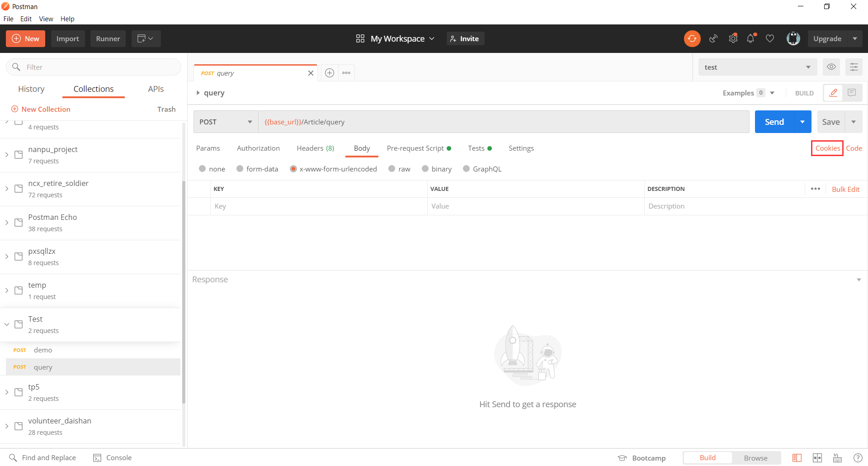Click the sync status icon

click(692, 39)
